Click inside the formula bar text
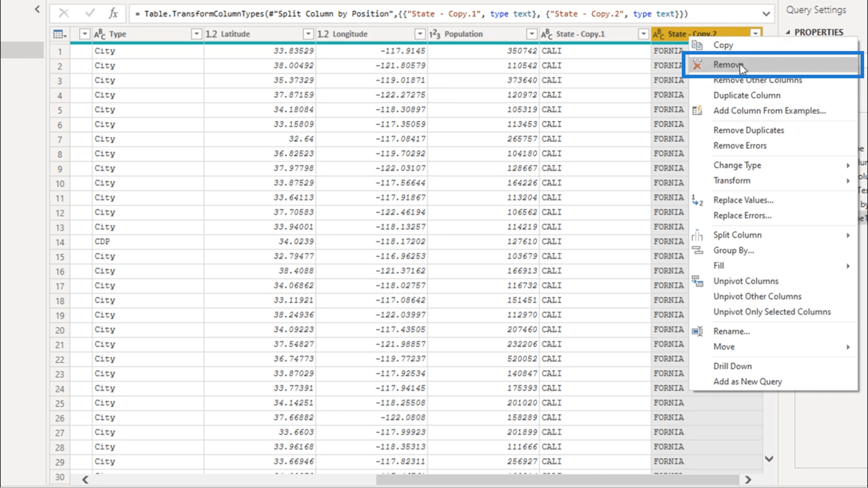Image resolution: width=868 pixels, height=488 pixels. pyautogui.click(x=411, y=14)
